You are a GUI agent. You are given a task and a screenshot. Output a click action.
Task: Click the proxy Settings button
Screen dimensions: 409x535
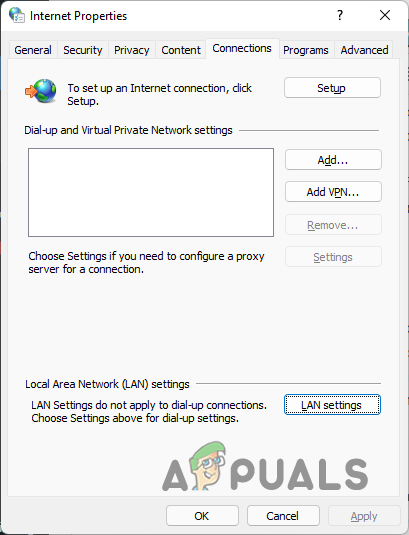[333, 257]
